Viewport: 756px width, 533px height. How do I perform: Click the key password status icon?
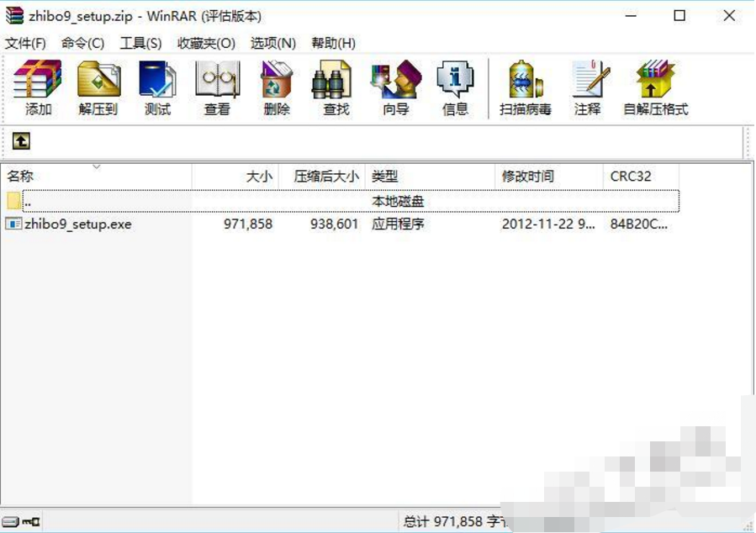point(31,521)
